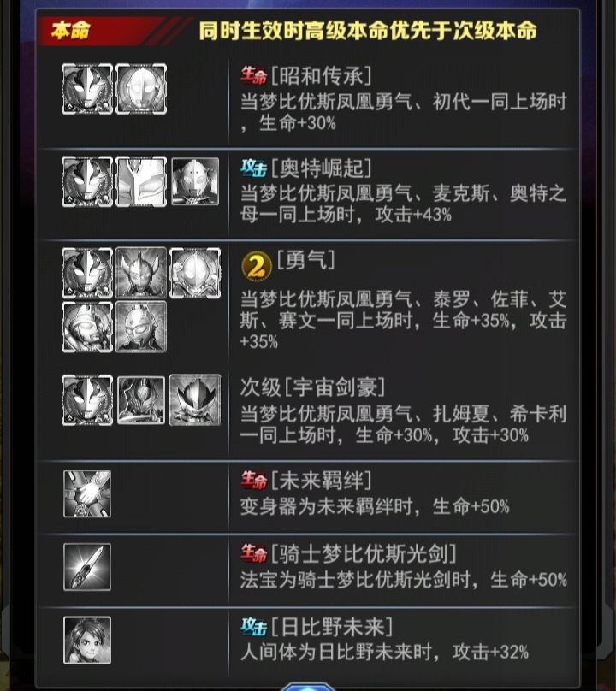Tap the 佐菲 portrait in 勇气 row
Viewport: 616px width, 691px height.
point(195,273)
